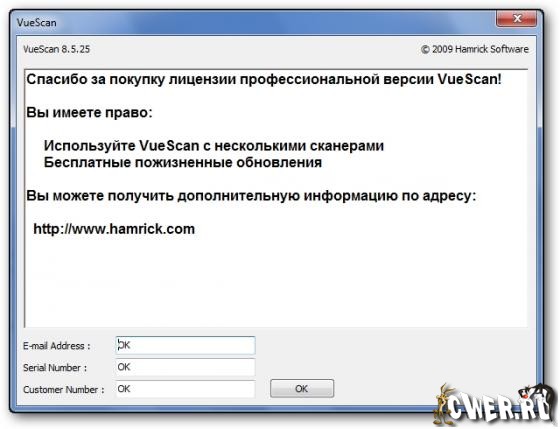The height and width of the screenshot is (429, 560).
Task: Open the http://www.hamrick.com address text
Action: tap(114, 229)
